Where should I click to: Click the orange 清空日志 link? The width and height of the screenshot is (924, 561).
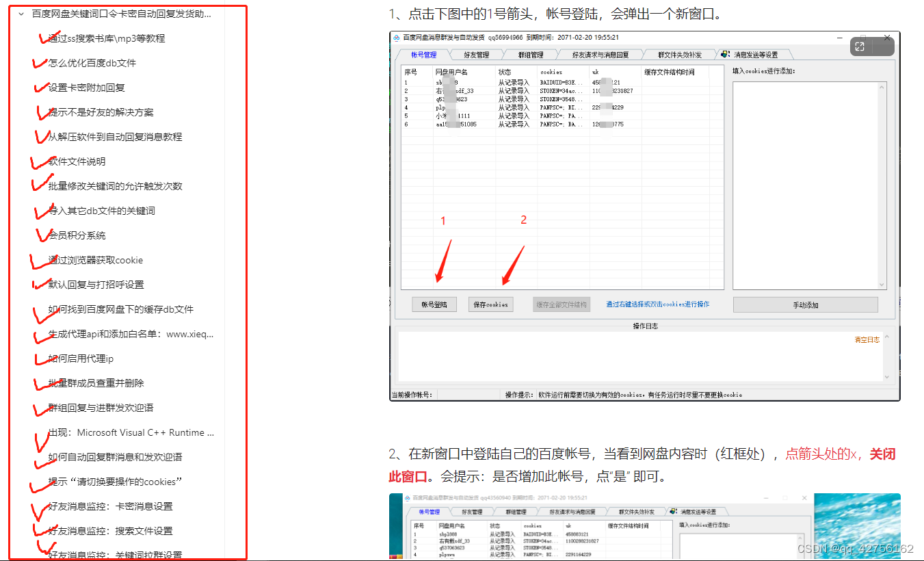coord(867,339)
